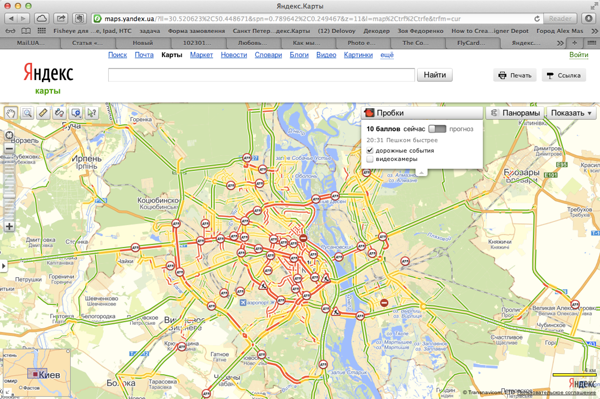Viewport: 600px width, 399px height.
Task: Open the Показать dropdown
Action: pyautogui.click(x=571, y=113)
